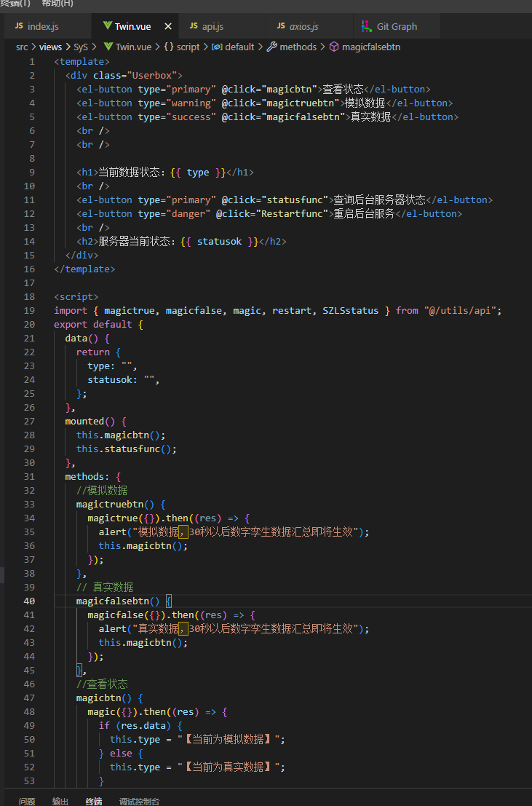The width and height of the screenshot is (532, 806).
Task: Click the alert call on line 42
Action: (234, 628)
